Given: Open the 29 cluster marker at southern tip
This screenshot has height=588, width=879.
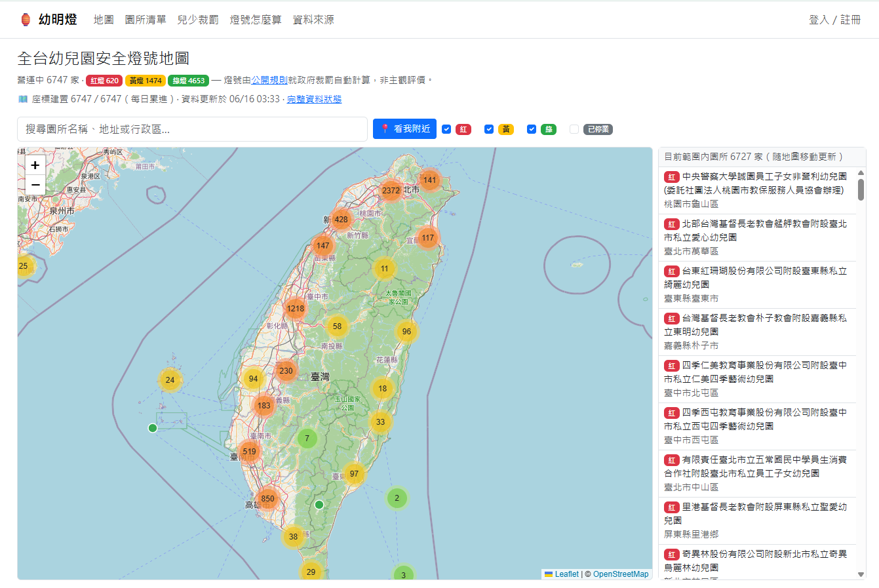Looking at the screenshot, I should point(311,572).
